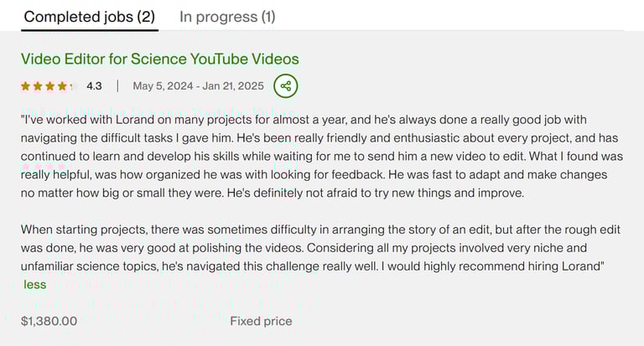Click the separator between rating and dates

117,85
